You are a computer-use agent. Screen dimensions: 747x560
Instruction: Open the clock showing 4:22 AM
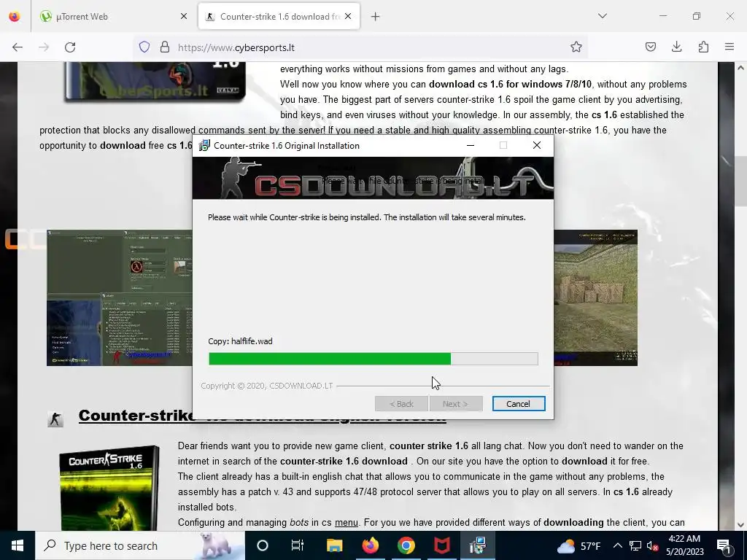pyautogui.click(x=684, y=545)
